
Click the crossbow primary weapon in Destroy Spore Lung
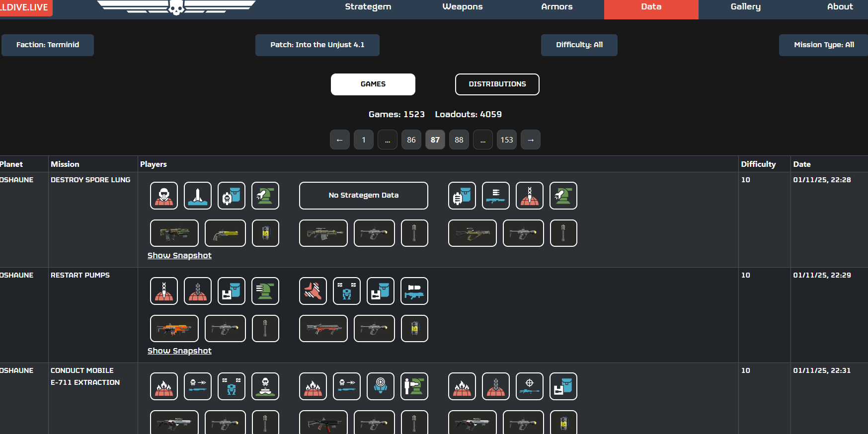pos(473,233)
